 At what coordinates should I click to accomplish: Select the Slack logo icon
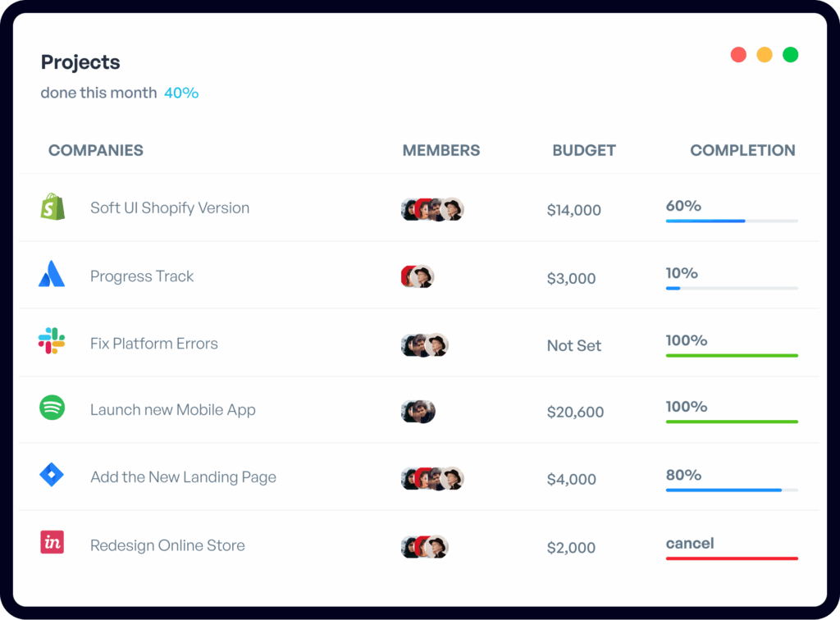[x=52, y=340]
